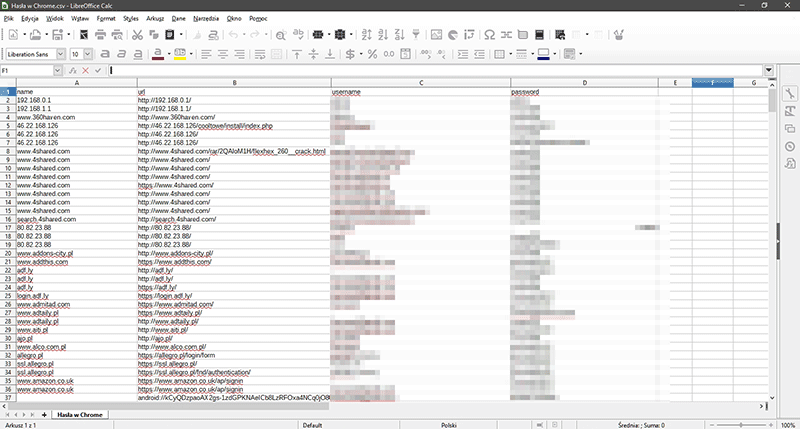
Task: Open the font size dropdown
Action: click(88, 54)
